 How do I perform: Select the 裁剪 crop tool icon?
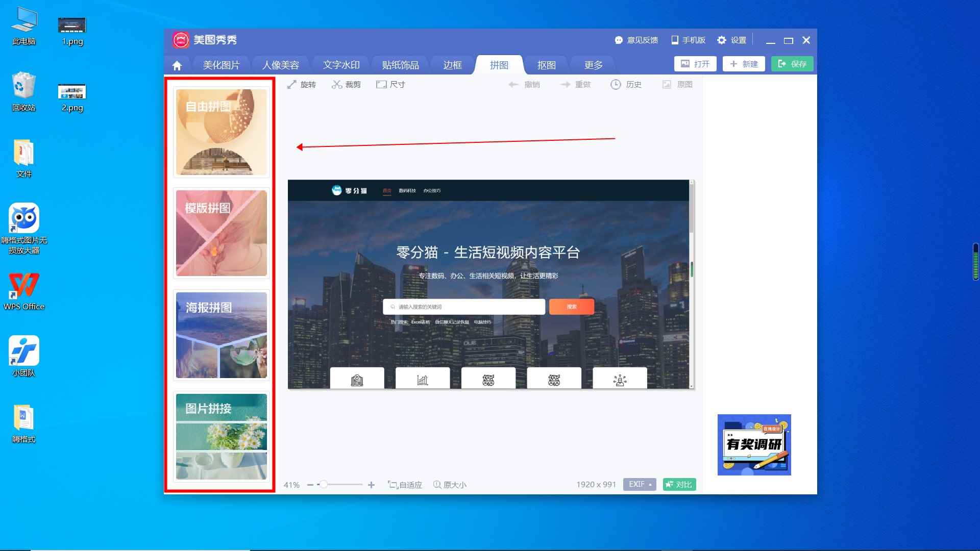tap(336, 84)
